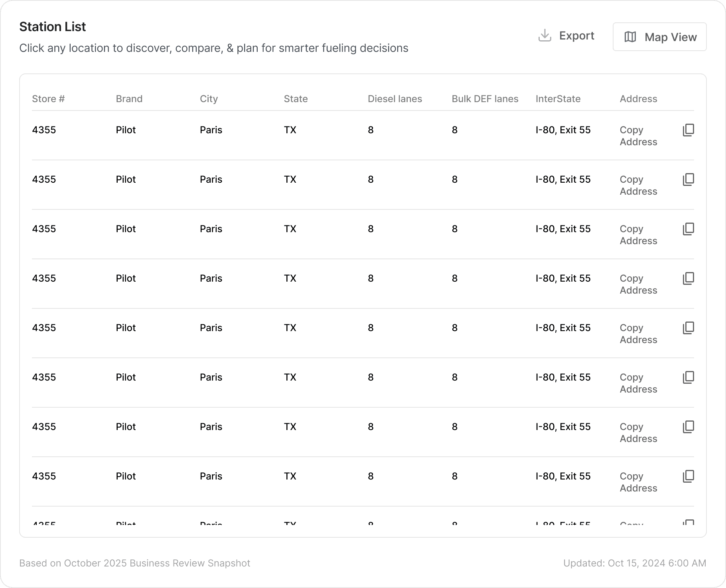The height and width of the screenshot is (588, 726).
Task: Click the Diesel lanes column header
Action: tap(395, 99)
